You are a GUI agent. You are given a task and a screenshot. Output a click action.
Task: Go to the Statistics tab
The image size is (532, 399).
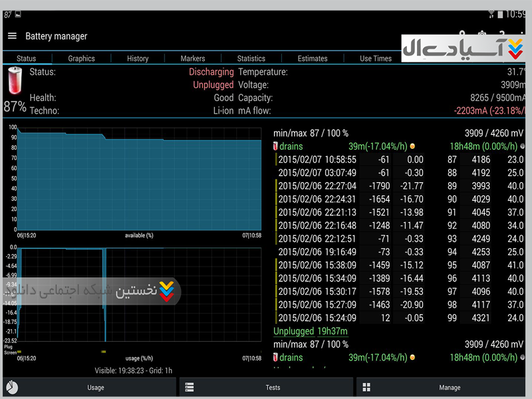point(251,59)
